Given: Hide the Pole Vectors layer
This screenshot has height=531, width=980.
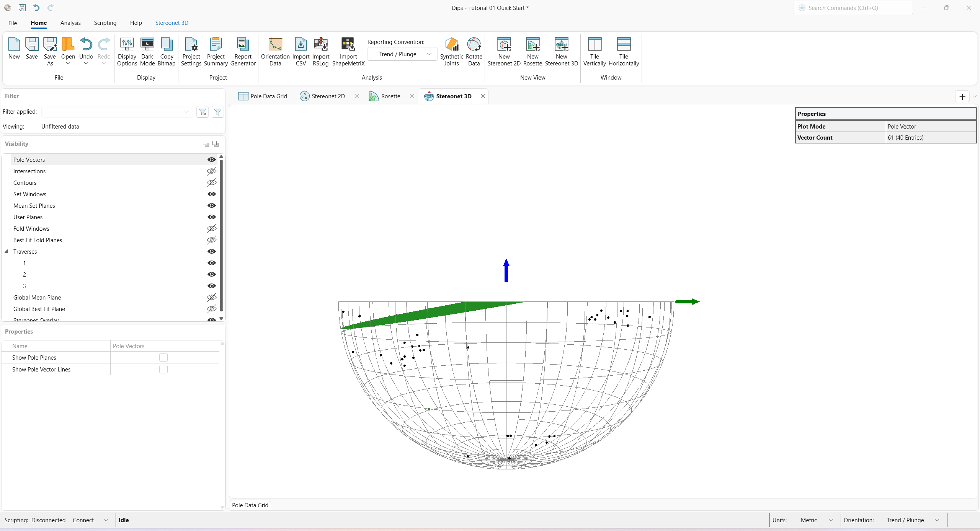Looking at the screenshot, I should [211, 160].
